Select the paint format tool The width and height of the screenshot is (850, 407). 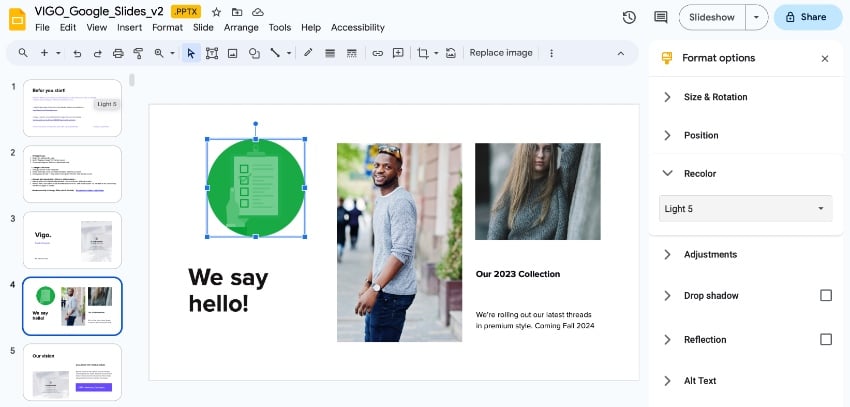(x=138, y=53)
